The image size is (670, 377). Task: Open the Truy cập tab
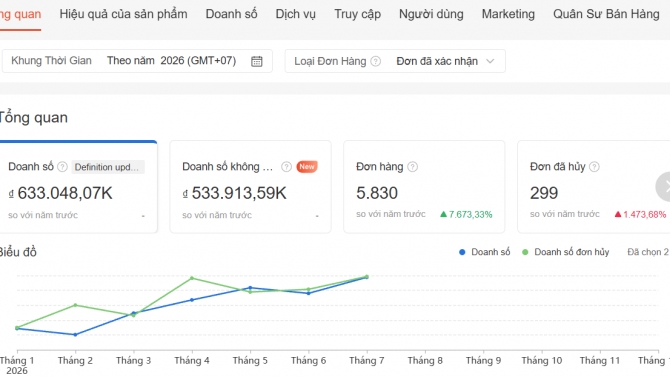357,14
